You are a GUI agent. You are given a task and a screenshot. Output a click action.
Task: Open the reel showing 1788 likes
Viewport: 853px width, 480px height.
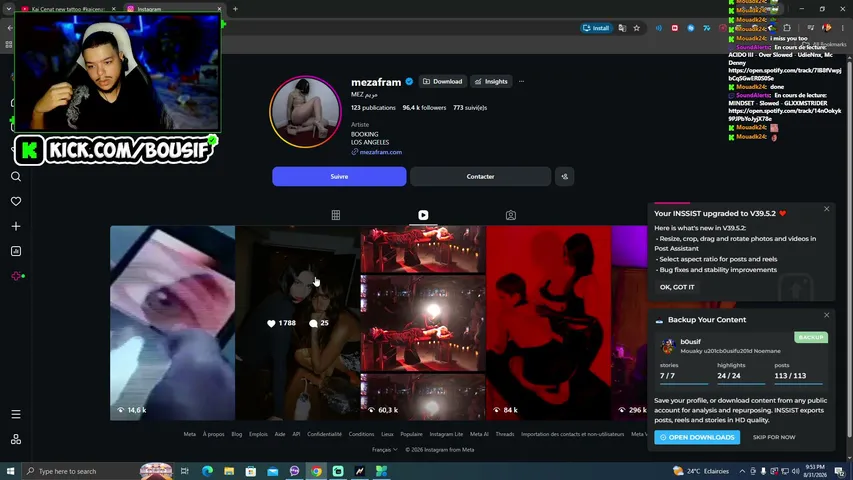298,323
